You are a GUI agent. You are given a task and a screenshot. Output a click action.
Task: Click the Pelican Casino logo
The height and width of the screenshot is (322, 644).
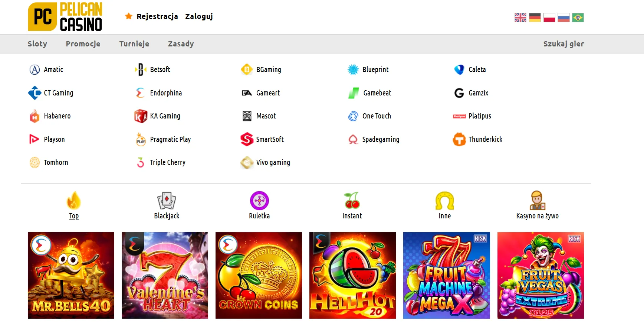point(65,17)
